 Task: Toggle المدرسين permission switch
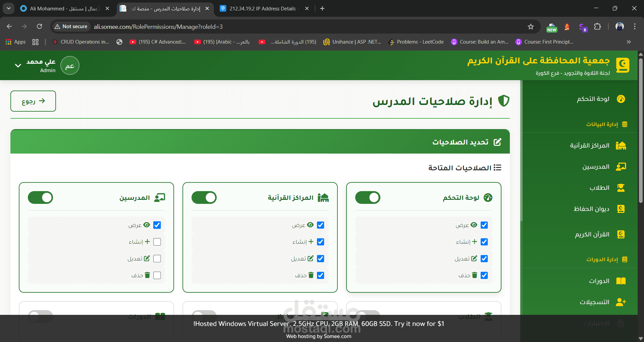pyautogui.click(x=40, y=197)
